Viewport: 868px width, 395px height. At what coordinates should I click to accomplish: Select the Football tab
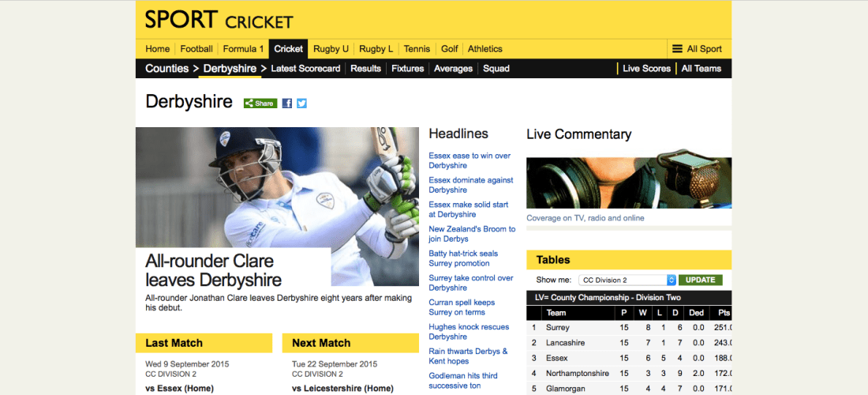point(196,49)
